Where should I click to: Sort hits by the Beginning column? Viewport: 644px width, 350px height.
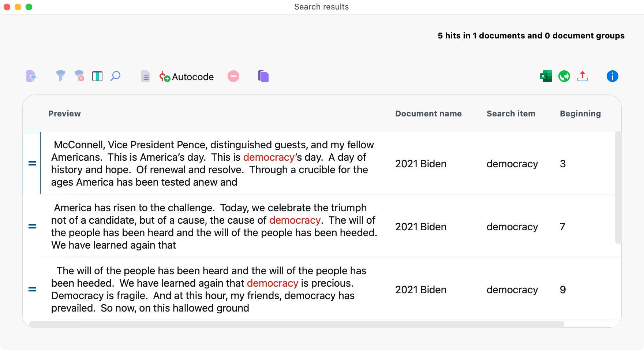580,113
